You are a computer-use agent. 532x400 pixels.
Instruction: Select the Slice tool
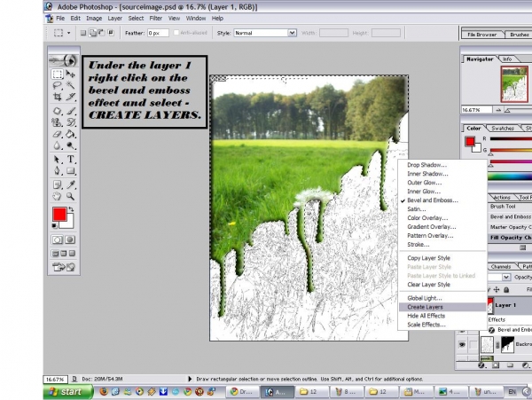coord(70,97)
